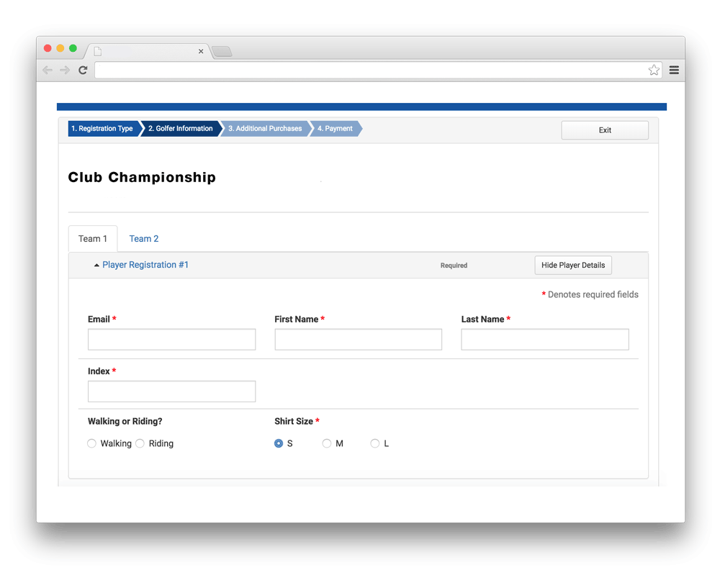This screenshot has height=588, width=720.
Task: Choose shirt size L
Action: click(375, 443)
